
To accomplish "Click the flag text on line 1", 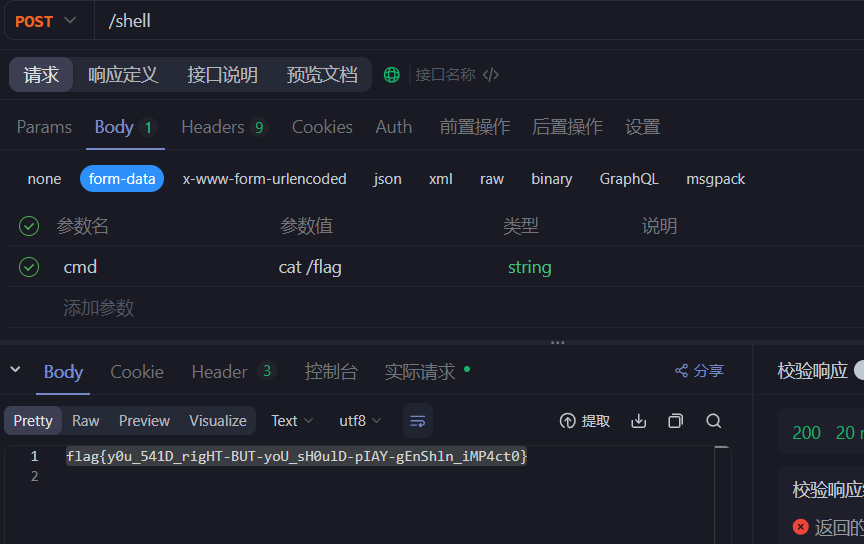I will [296, 456].
